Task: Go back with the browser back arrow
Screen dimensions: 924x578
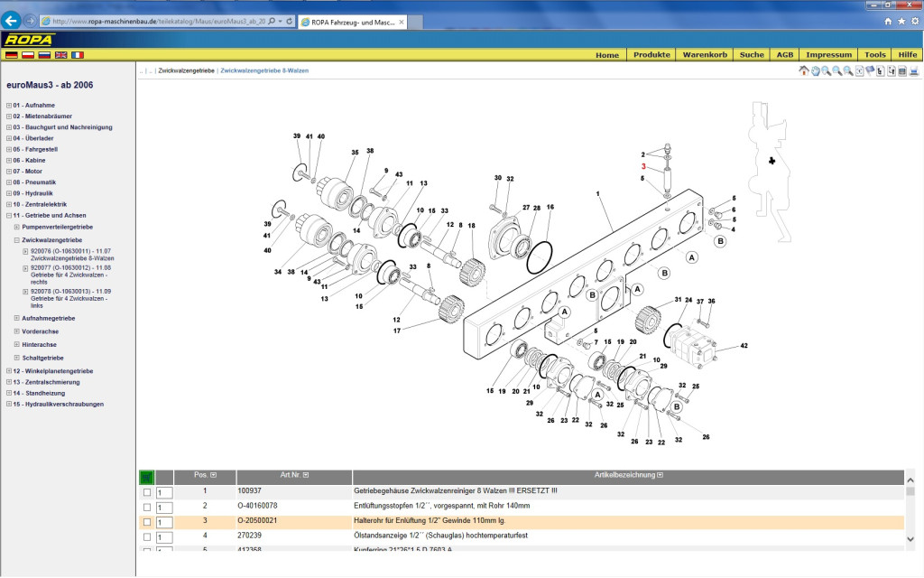Action: pos(11,21)
